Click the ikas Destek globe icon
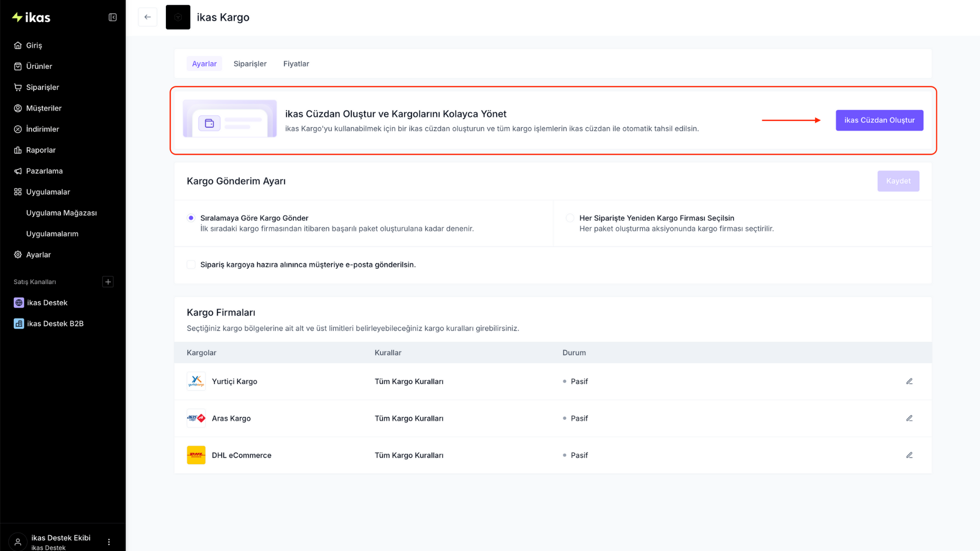The width and height of the screenshot is (980, 551). [x=19, y=303]
